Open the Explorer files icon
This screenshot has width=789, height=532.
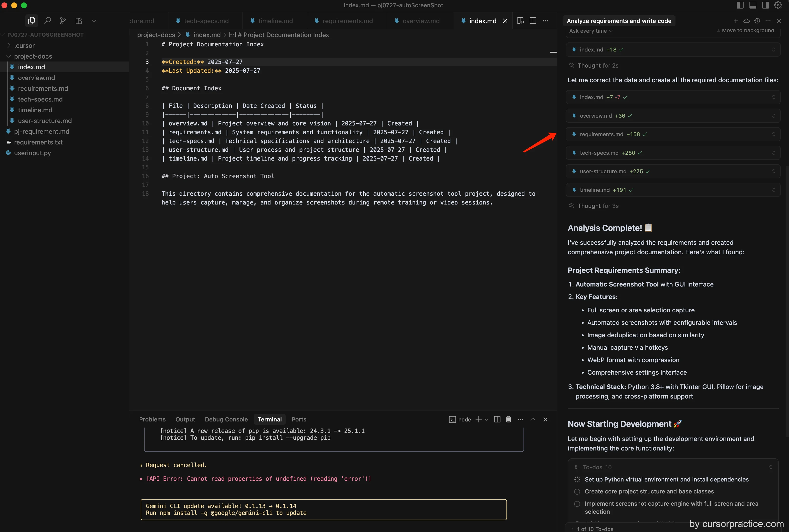pos(31,21)
